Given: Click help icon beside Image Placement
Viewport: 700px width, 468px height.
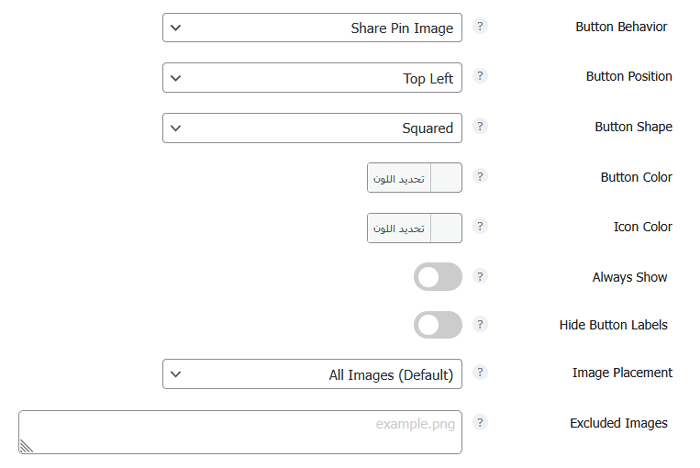Looking at the screenshot, I should [x=480, y=372].
